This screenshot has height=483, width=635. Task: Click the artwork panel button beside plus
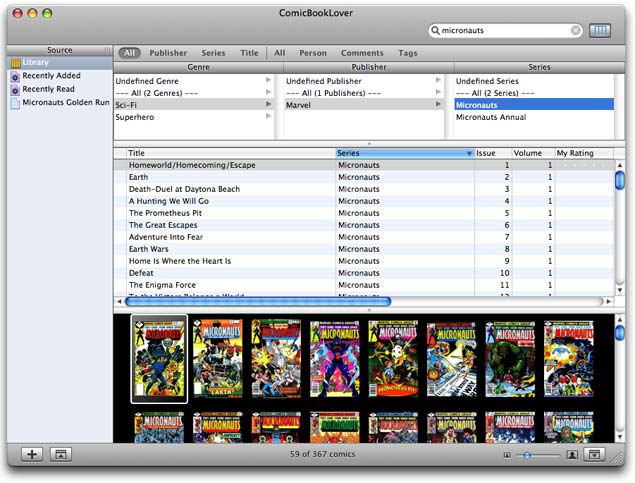[61, 454]
